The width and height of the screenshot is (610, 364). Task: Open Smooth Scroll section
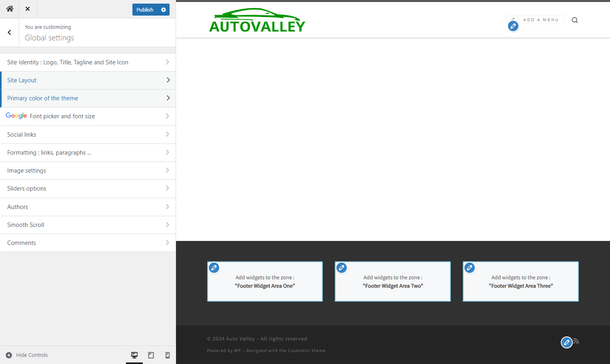[88, 225]
